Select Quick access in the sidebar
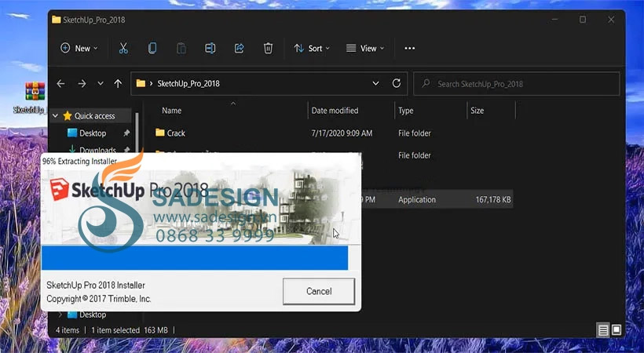Screen dimensions: 644x353 point(94,116)
